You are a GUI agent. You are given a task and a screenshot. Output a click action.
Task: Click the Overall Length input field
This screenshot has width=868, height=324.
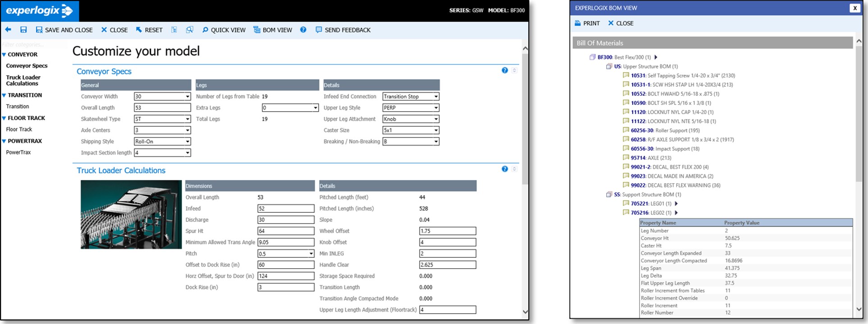pos(162,108)
